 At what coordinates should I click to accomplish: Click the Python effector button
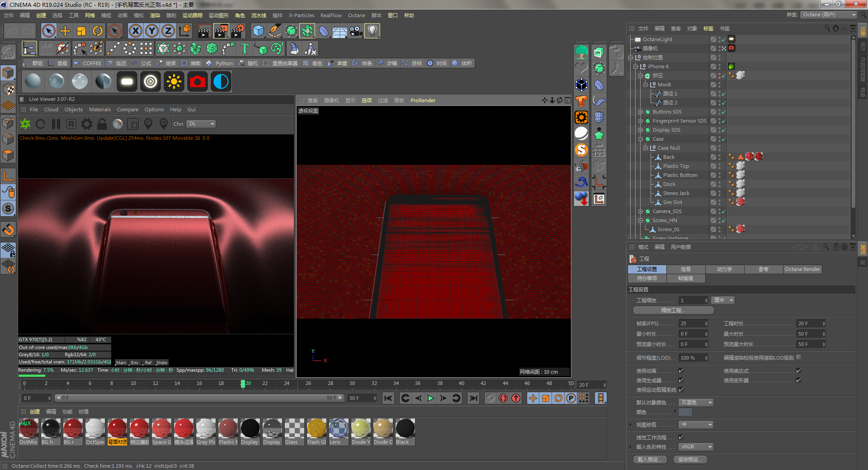tap(219, 63)
